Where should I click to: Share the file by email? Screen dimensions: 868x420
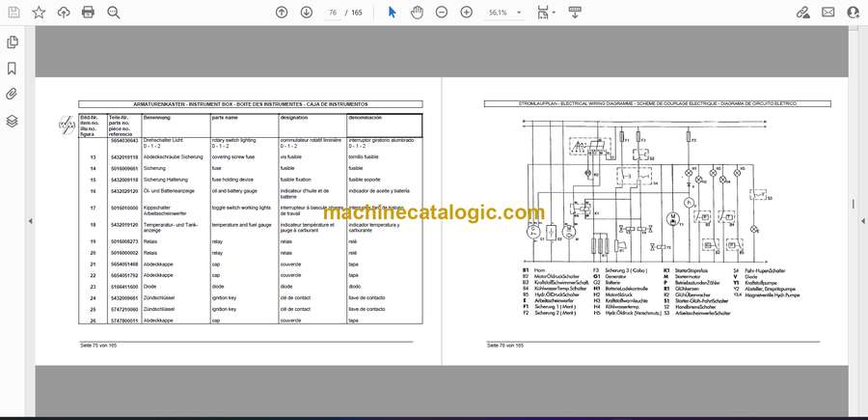(x=828, y=13)
